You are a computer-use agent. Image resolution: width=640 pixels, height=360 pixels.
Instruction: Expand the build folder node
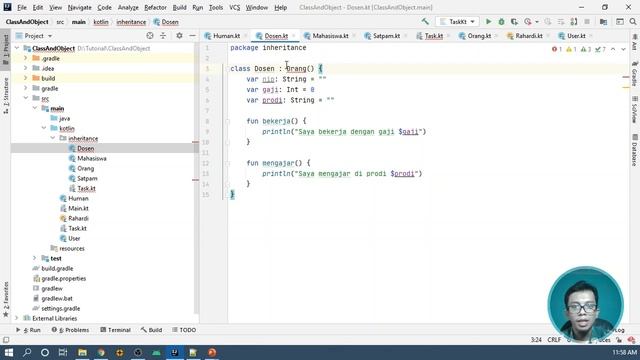pos(26,78)
